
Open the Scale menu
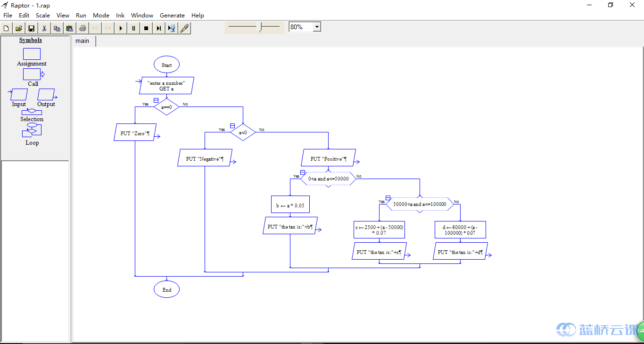[43, 15]
